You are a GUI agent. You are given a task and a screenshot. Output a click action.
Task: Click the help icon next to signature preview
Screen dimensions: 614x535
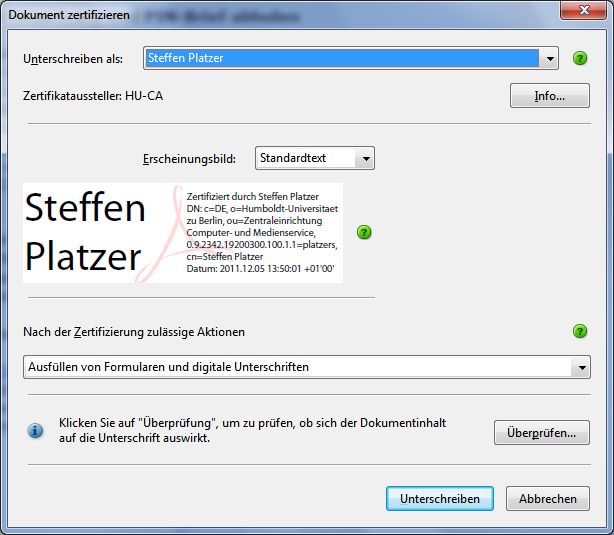pyautogui.click(x=364, y=232)
